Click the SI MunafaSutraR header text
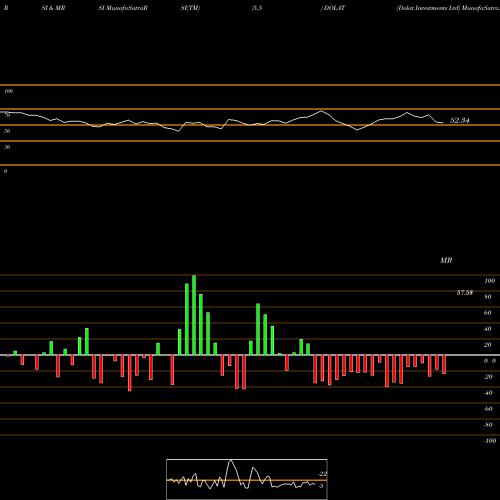500x500 pixels. pos(123,8)
